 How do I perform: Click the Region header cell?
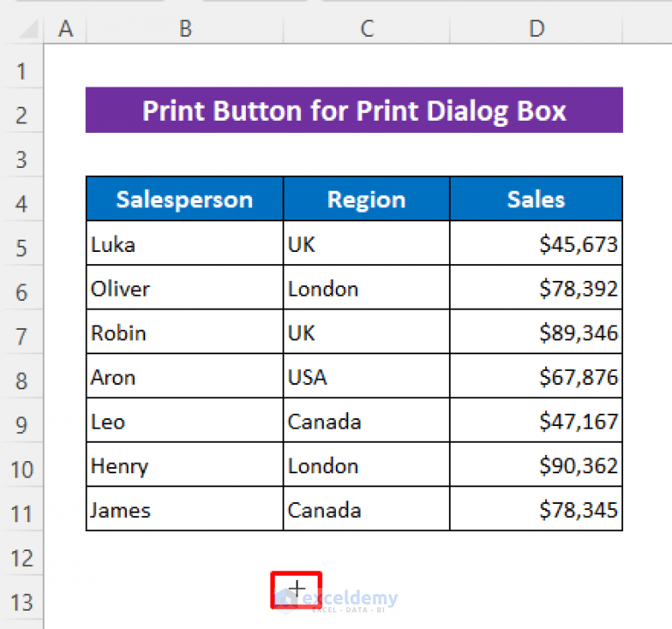click(x=367, y=199)
